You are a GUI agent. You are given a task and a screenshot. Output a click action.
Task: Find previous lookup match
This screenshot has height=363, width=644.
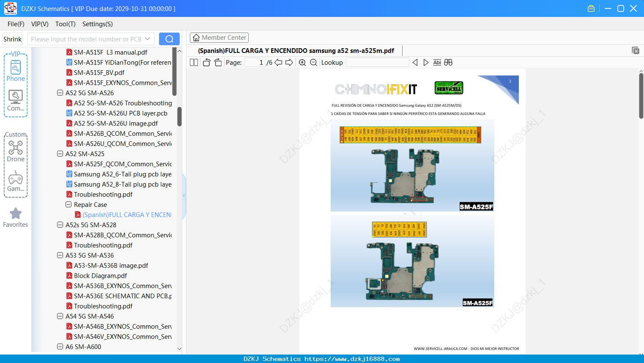415,63
